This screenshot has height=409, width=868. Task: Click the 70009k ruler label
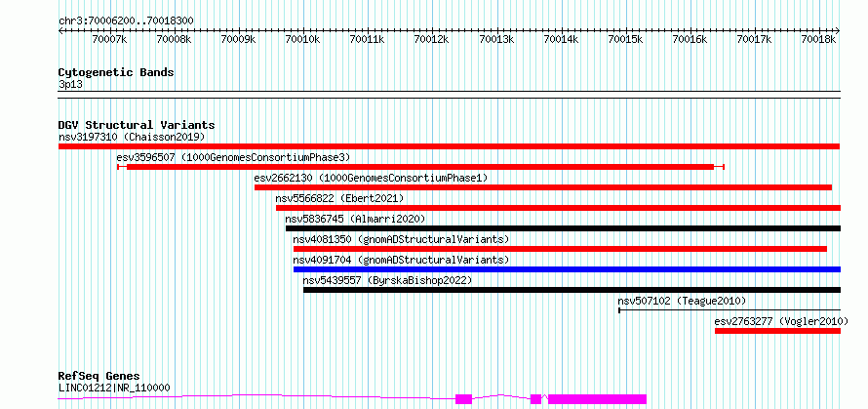[238, 39]
